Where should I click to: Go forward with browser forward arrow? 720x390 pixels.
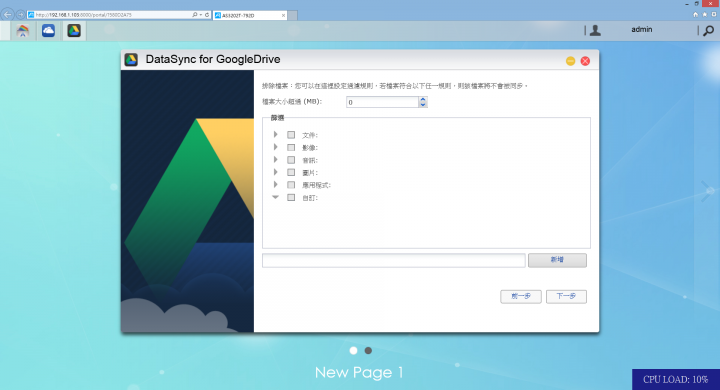click(x=20, y=15)
